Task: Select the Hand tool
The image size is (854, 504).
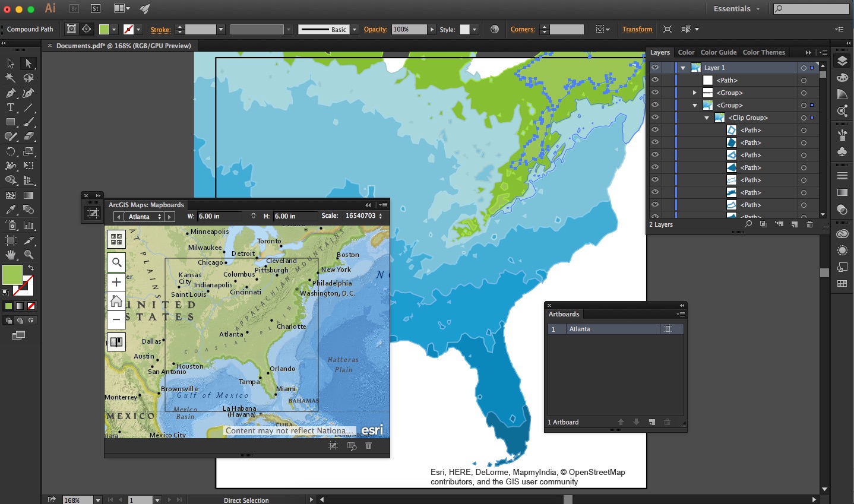Action: tap(11, 255)
